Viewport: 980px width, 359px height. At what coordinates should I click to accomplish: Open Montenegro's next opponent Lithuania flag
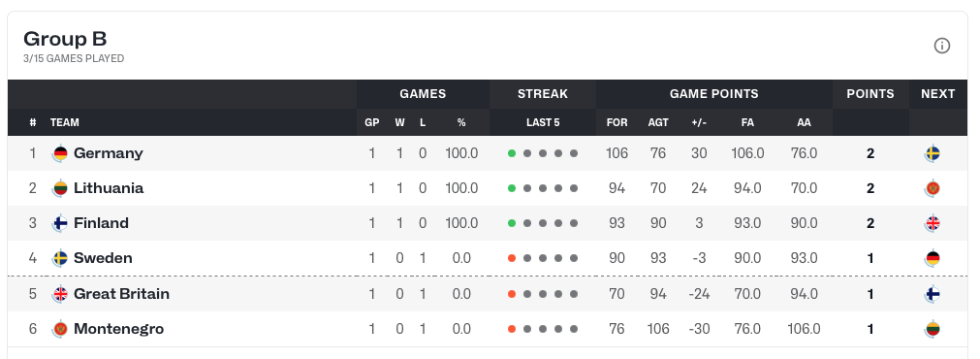[933, 329]
